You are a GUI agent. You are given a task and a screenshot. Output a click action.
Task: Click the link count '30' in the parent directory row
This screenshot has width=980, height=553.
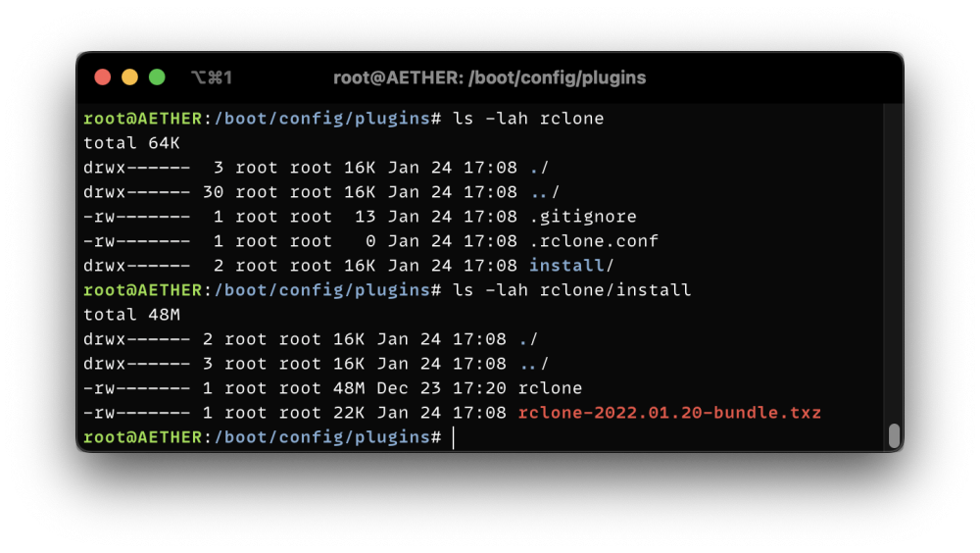213,192
